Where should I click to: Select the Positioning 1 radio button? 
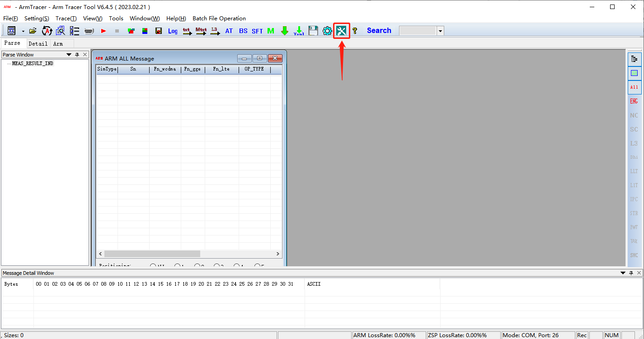[x=177, y=266]
